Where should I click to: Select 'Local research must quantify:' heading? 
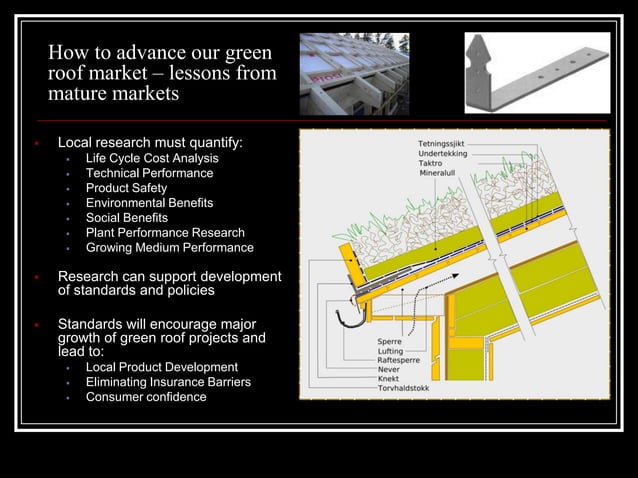150,142
